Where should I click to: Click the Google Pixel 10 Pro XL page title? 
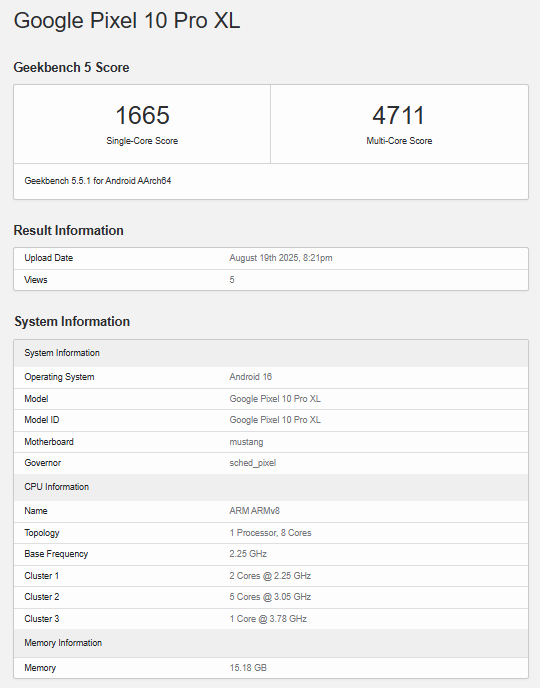point(127,21)
